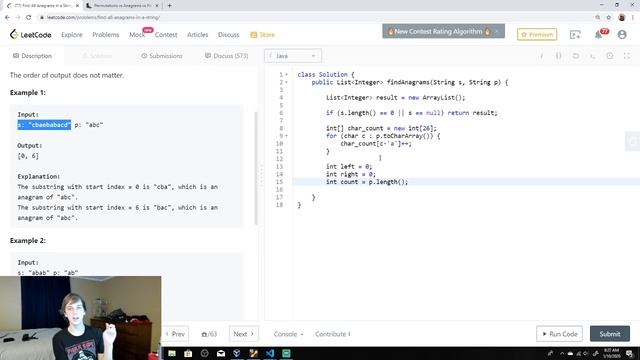Switch to the Submissions tab
Screen dimensions: 640x360
(x=162, y=56)
